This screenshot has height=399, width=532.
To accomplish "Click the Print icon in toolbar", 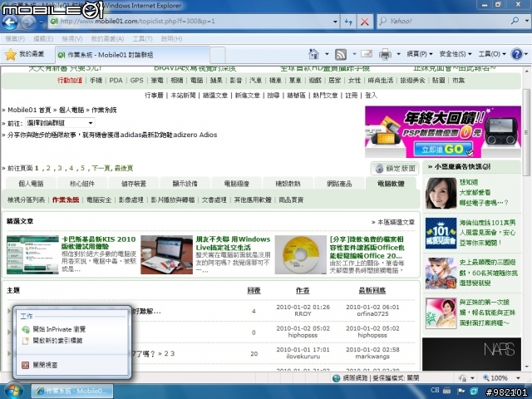I will tap(385, 54).
